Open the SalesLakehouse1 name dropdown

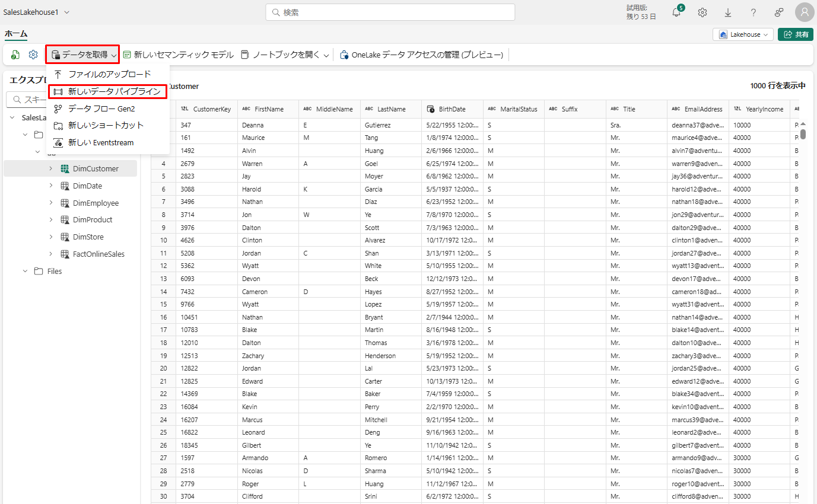point(37,12)
